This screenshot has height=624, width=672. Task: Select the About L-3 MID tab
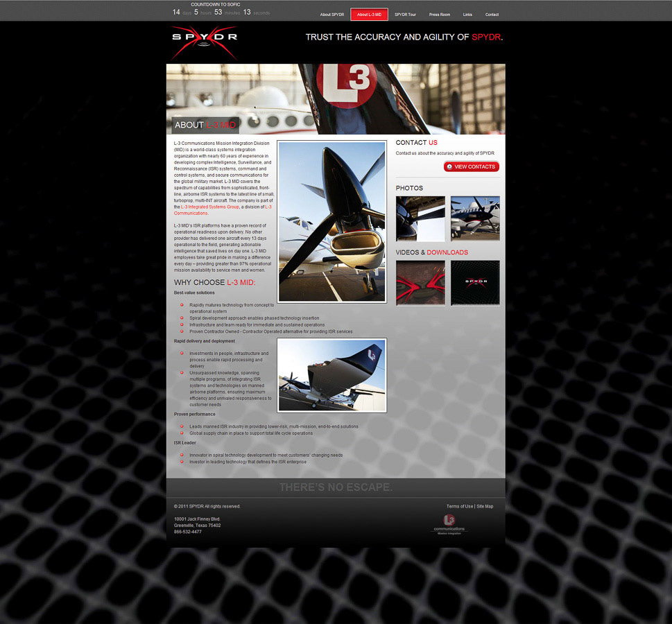369,15
